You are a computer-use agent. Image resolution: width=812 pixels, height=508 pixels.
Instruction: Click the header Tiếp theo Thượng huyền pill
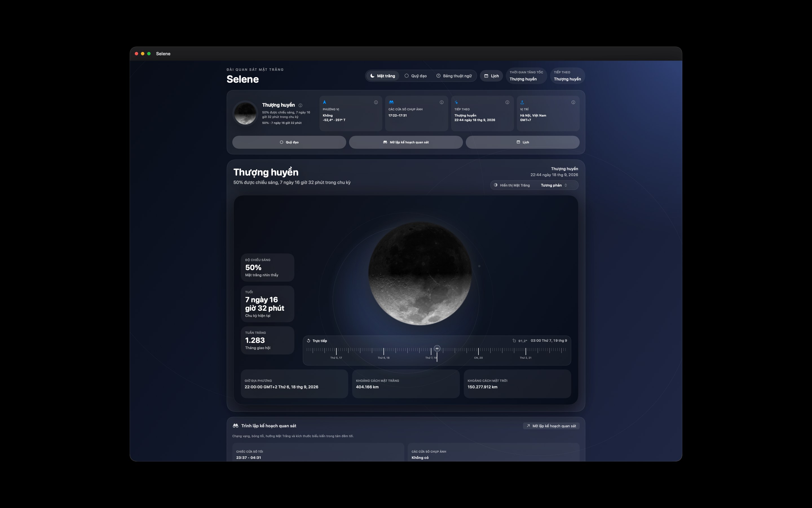tap(567, 76)
